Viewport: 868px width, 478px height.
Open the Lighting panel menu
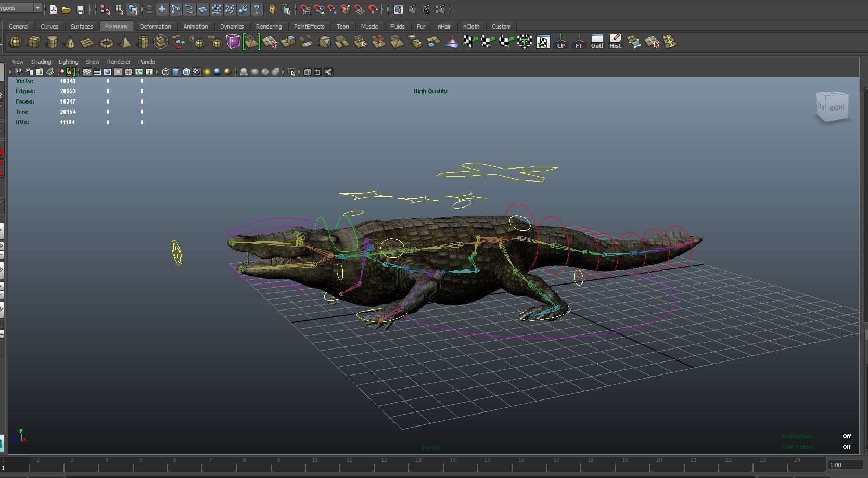pyautogui.click(x=68, y=62)
